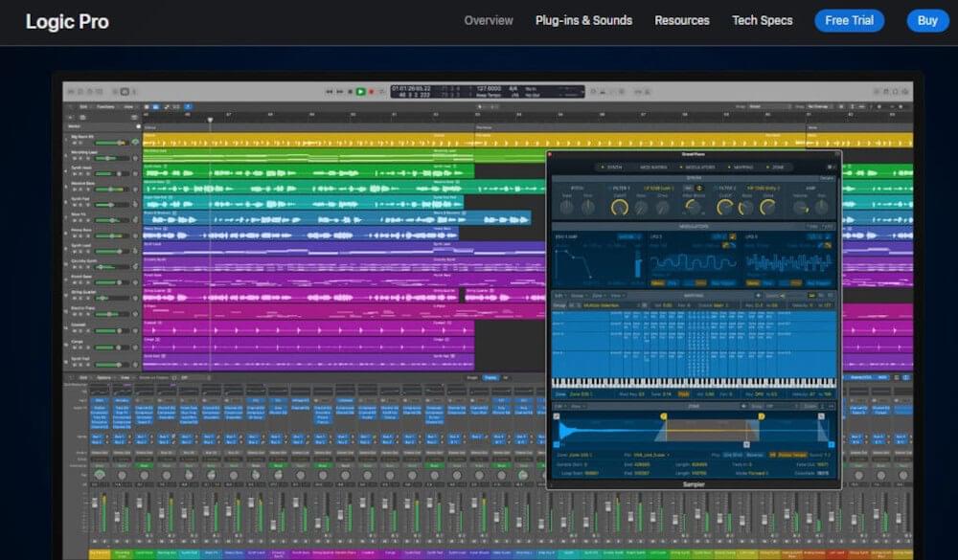This screenshot has width=958, height=560.
Task: Click the add track plus button
Action: pos(70,117)
